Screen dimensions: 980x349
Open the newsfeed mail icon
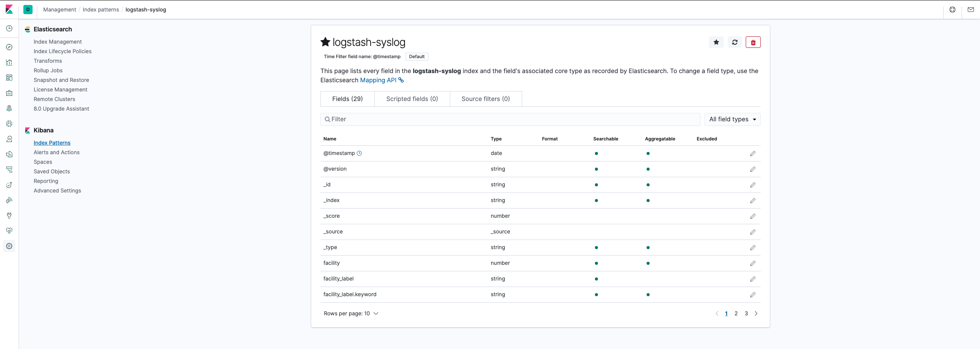(x=971, y=10)
